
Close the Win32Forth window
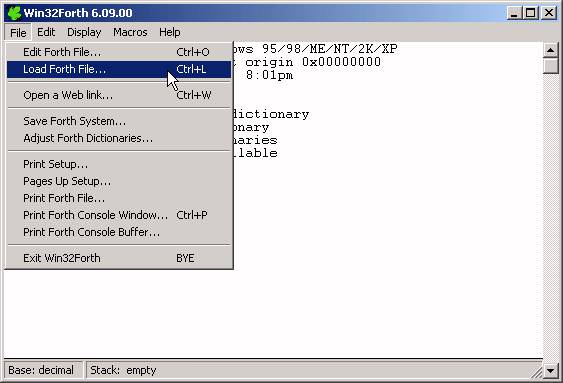coord(549,13)
